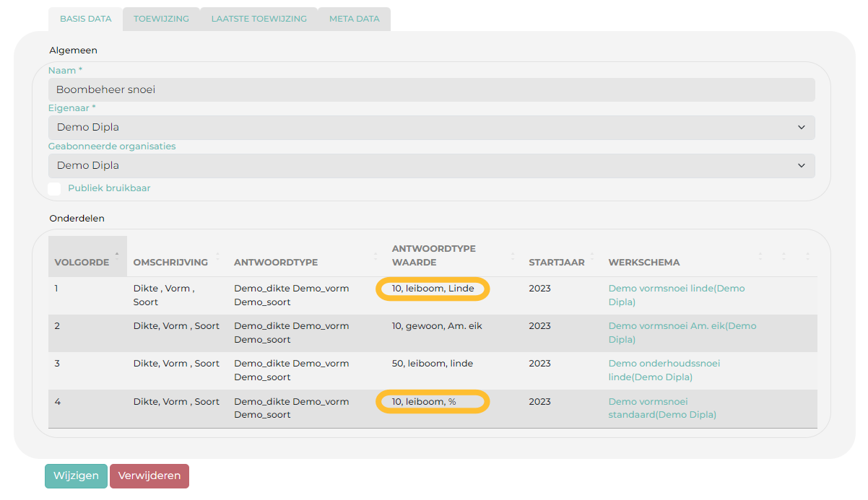
Task: Click sort arrows on Startjaar column
Action: click(x=592, y=256)
